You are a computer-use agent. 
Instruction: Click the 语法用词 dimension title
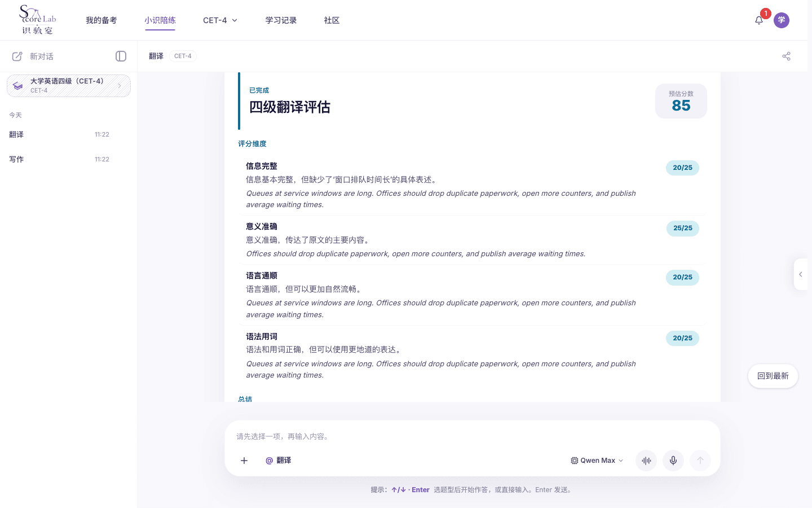click(262, 336)
